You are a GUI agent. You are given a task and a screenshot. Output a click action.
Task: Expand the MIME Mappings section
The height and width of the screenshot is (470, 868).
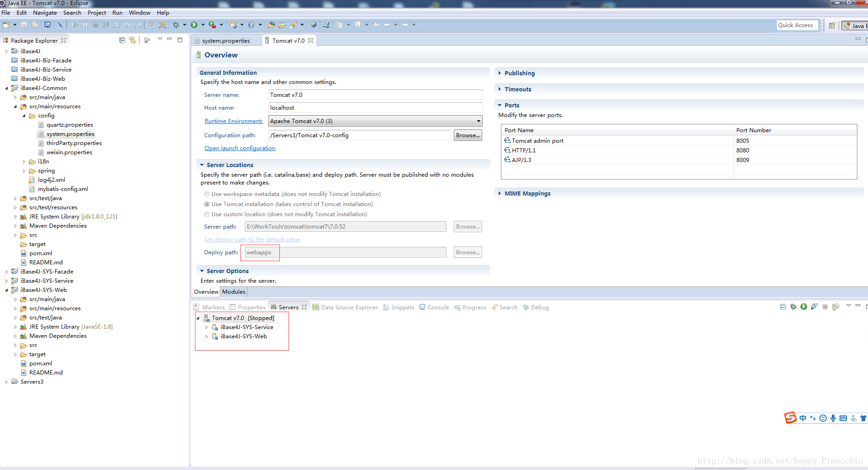tap(500, 193)
